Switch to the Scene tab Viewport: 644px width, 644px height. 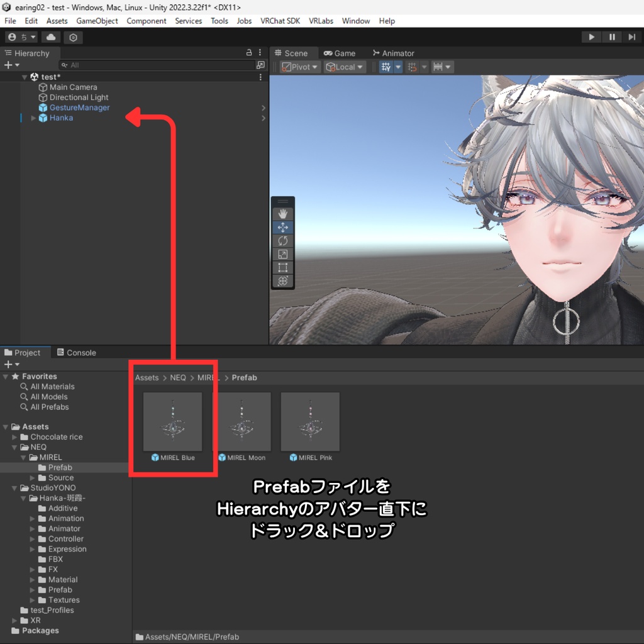[x=291, y=53]
